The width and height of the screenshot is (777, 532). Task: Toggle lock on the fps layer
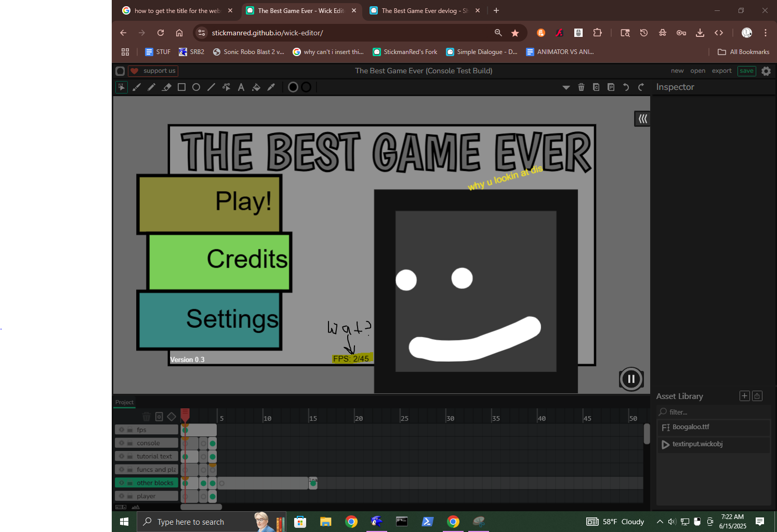(x=130, y=430)
